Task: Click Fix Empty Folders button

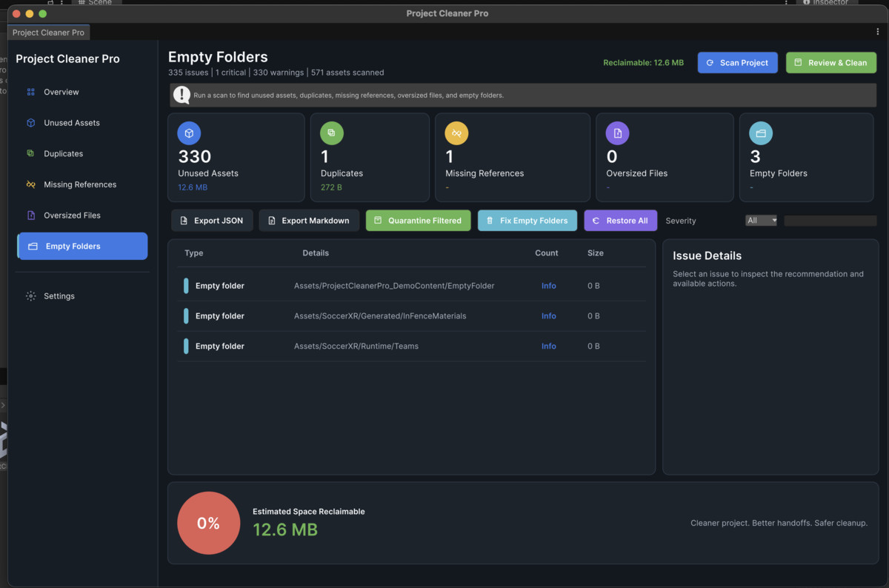Action: (527, 221)
